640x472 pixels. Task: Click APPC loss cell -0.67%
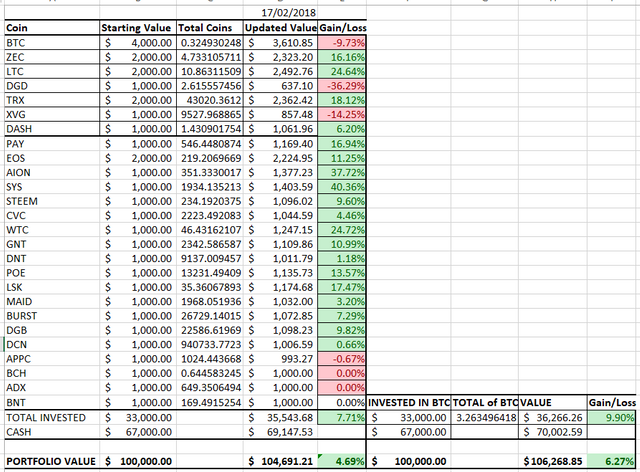tap(342, 359)
